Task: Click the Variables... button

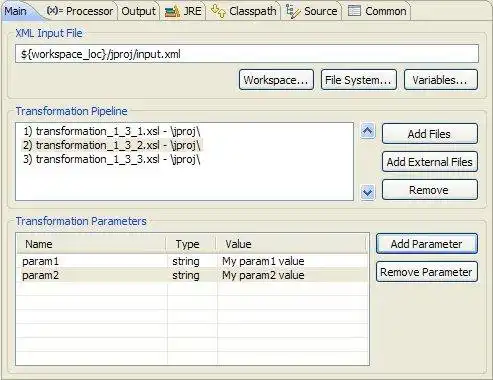Action: tap(441, 80)
